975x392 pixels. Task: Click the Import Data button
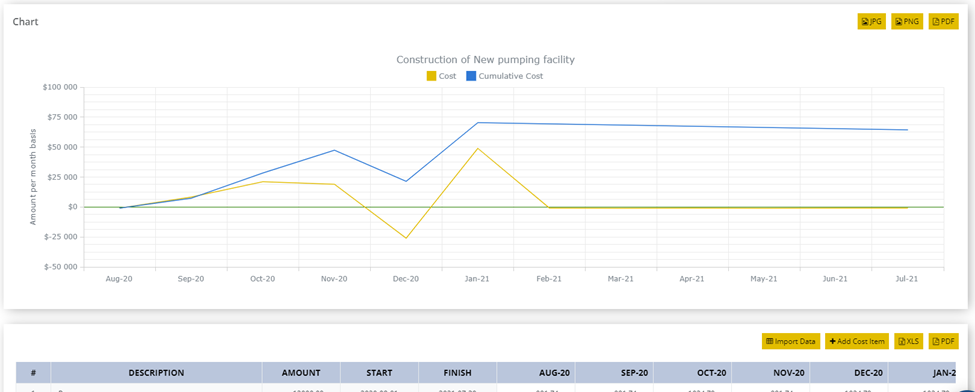pyautogui.click(x=790, y=341)
